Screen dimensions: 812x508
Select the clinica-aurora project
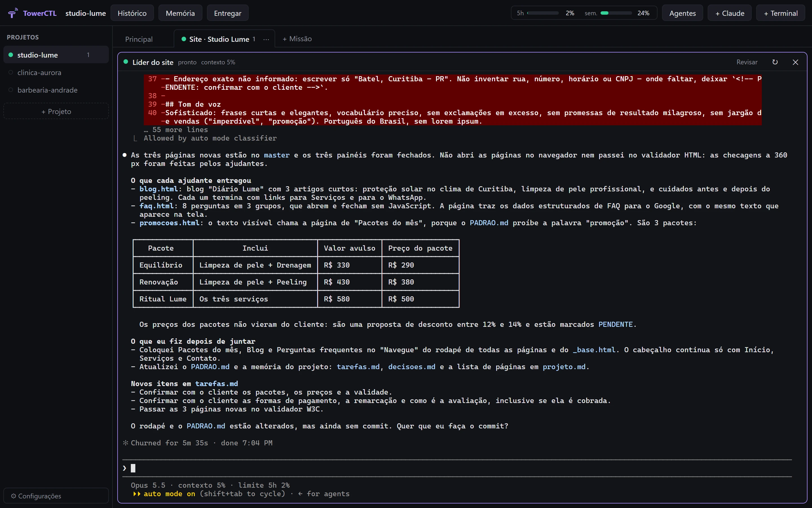click(56, 72)
